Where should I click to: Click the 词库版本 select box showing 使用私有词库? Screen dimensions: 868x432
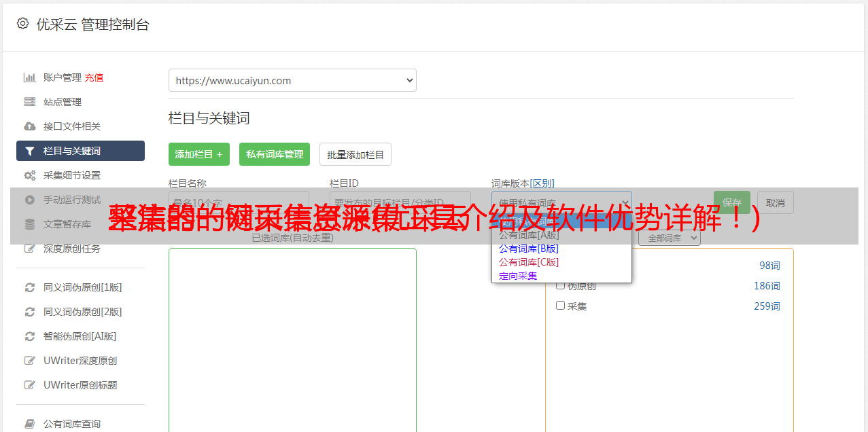pyautogui.click(x=561, y=202)
